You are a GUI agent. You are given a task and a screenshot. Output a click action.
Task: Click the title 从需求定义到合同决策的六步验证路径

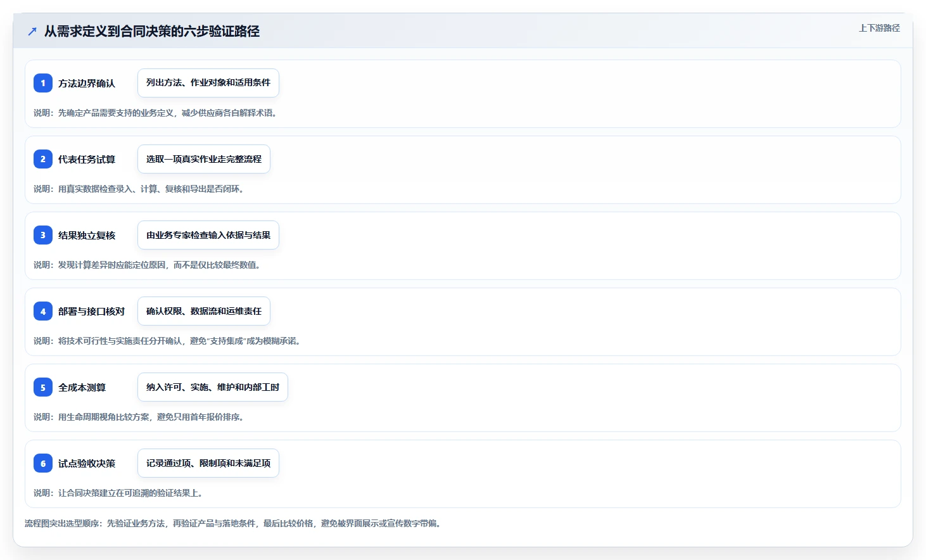tap(152, 31)
